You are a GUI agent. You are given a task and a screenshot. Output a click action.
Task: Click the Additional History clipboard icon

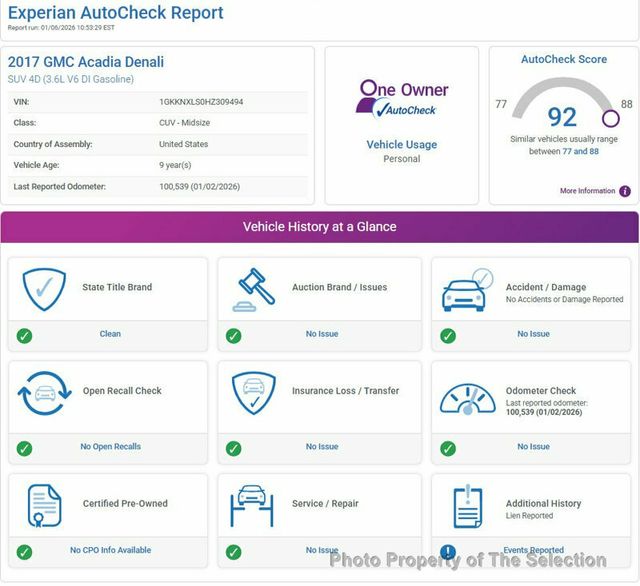467,506
